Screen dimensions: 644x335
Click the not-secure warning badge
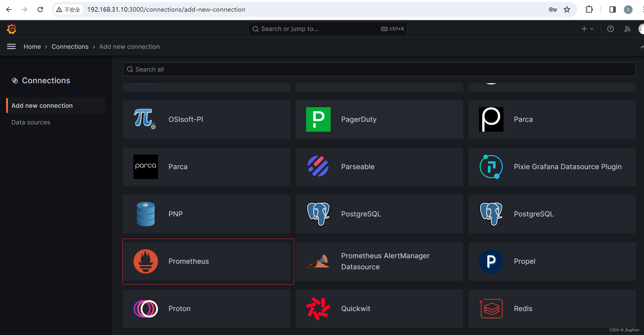(68, 10)
